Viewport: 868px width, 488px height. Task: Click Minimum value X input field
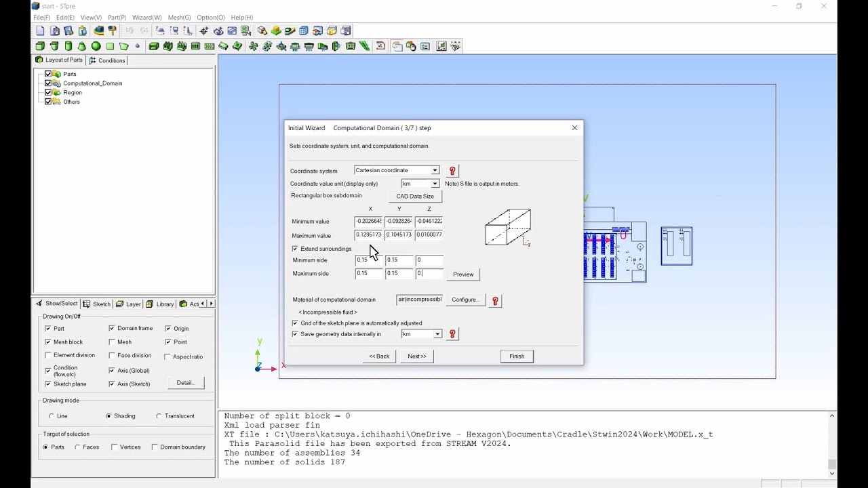[368, 222]
